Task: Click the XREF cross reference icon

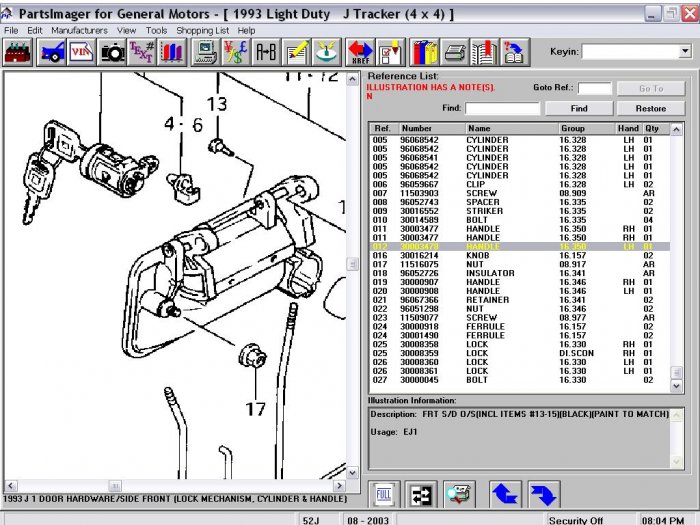Action: 360,52
